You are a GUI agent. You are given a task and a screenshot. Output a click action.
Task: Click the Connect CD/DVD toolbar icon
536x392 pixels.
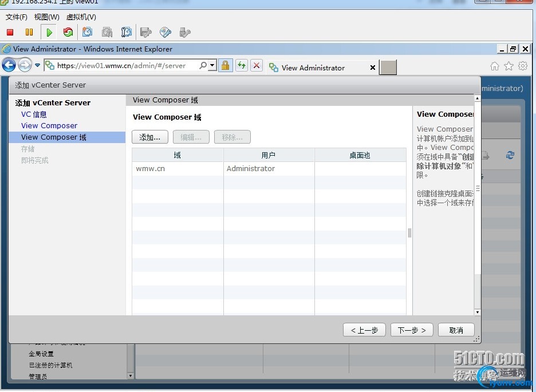point(165,33)
